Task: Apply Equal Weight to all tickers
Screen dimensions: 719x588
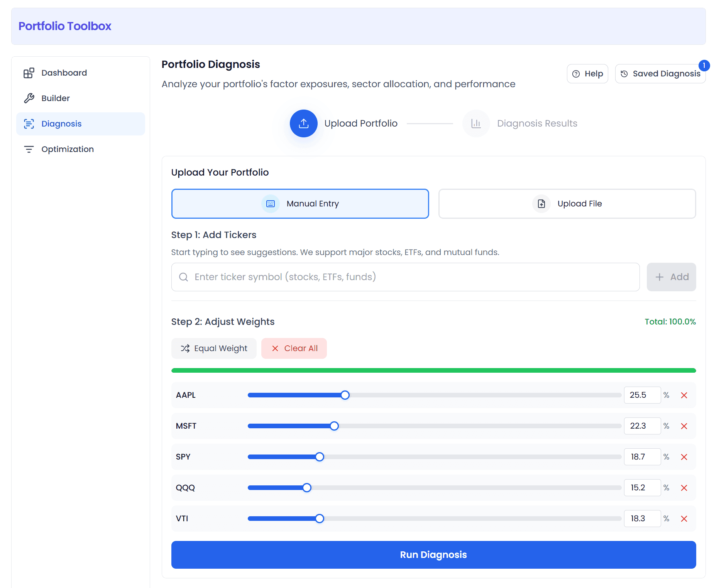Action: tap(214, 348)
